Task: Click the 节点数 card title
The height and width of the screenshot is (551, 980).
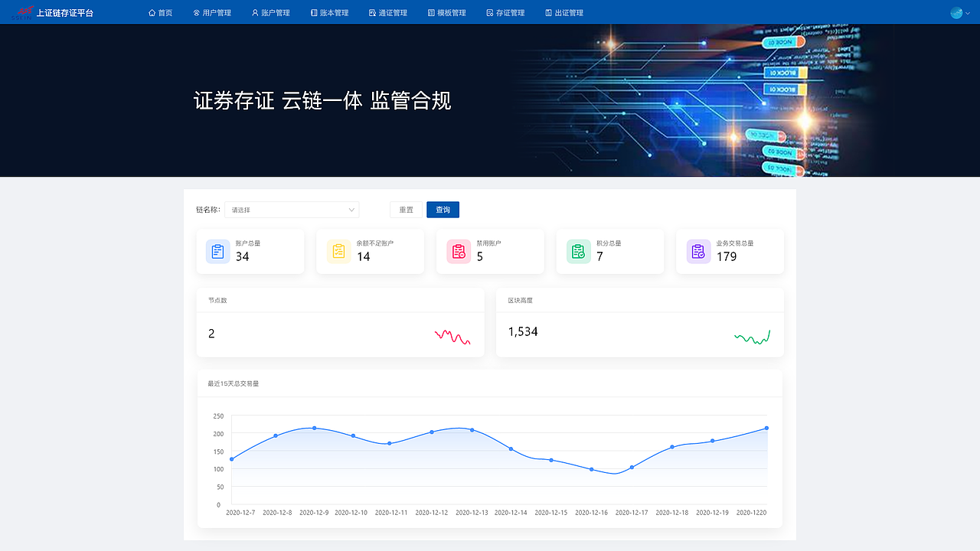Action: click(x=217, y=301)
